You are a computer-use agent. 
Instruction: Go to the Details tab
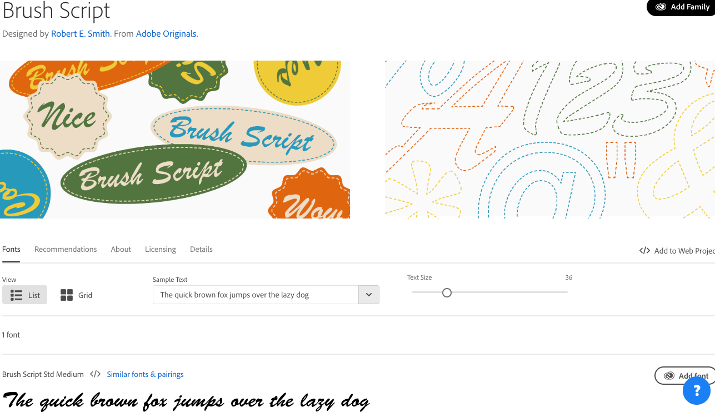(201, 249)
